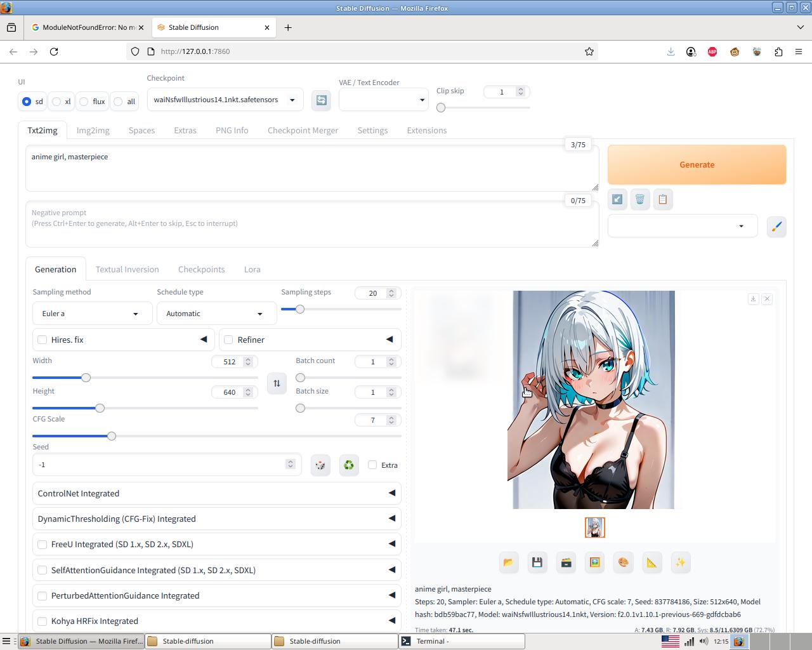Viewport: 812px width, 650px height.
Task: Open the styles dropdown below Generate
Action: (683, 226)
